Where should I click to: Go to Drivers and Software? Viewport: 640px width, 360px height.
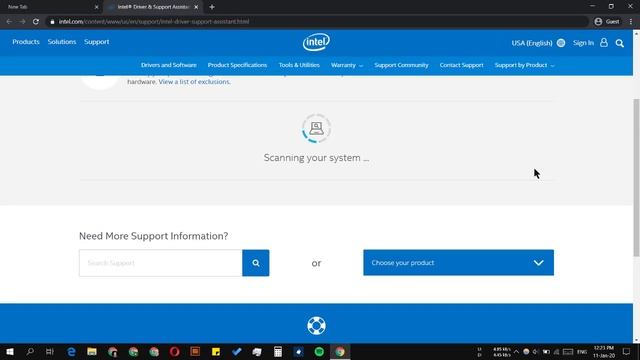click(169, 65)
